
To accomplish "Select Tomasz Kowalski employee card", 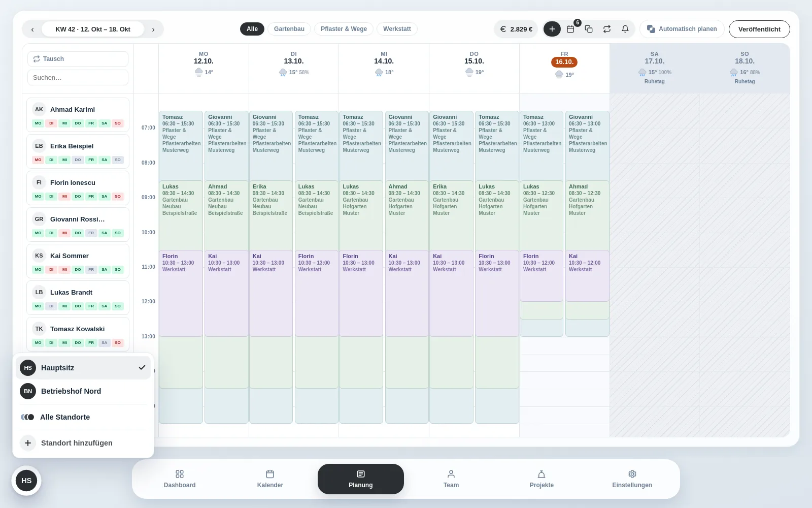I will pos(78,334).
